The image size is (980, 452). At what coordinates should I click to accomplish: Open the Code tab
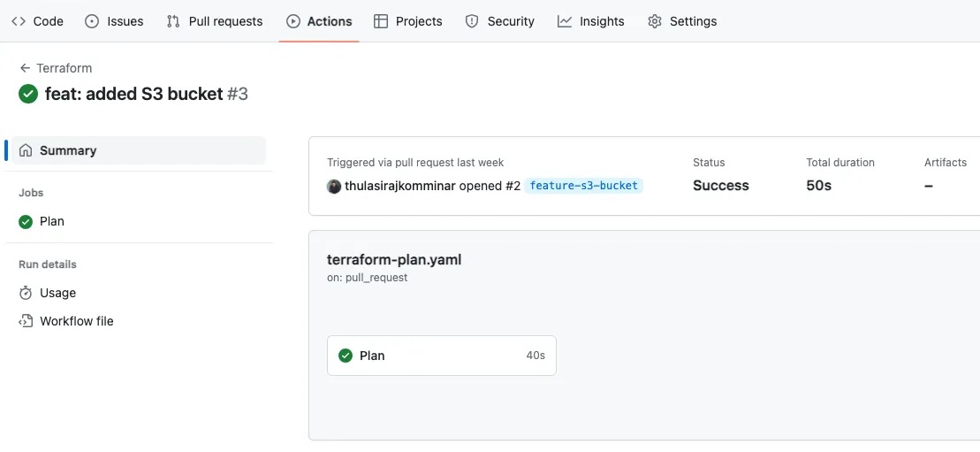point(37,21)
